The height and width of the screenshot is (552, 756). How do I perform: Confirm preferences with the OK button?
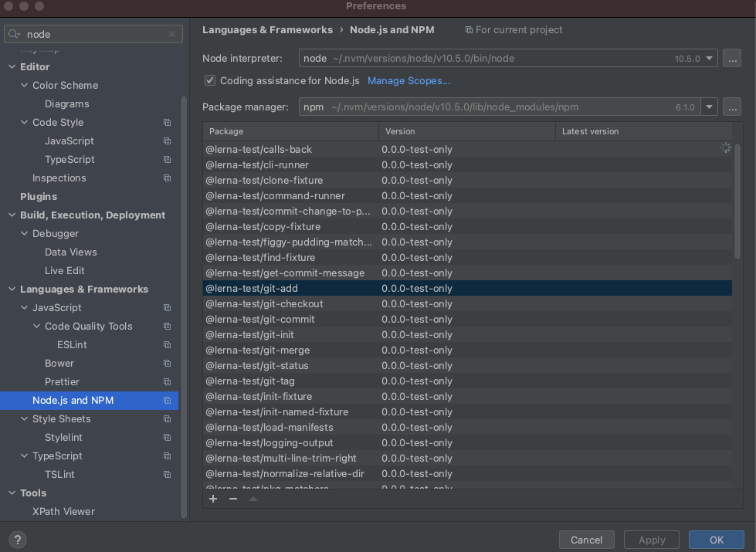pos(716,540)
